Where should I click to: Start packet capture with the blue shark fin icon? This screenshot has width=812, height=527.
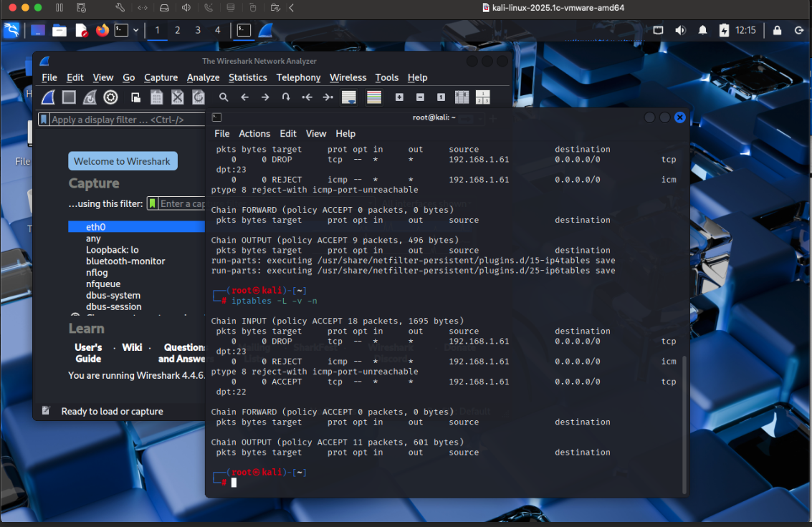[x=47, y=97]
